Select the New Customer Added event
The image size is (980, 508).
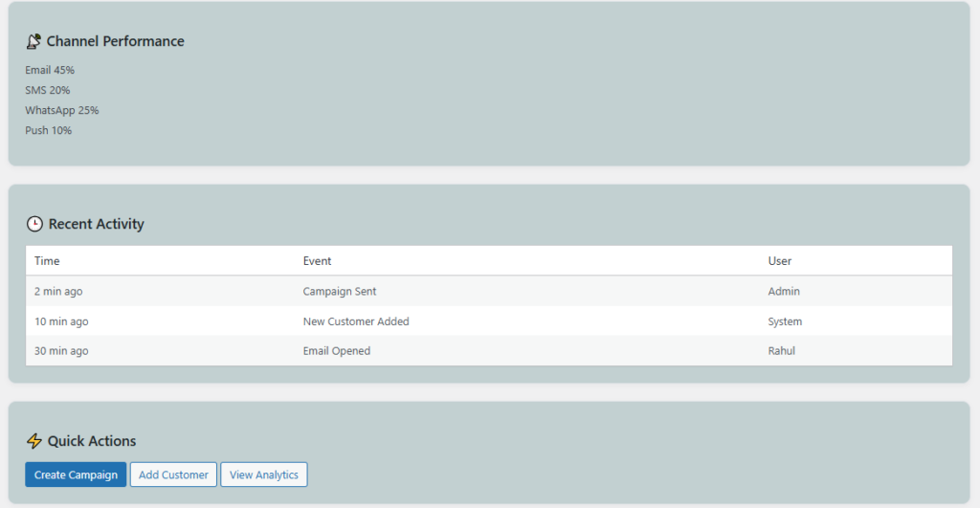356,321
